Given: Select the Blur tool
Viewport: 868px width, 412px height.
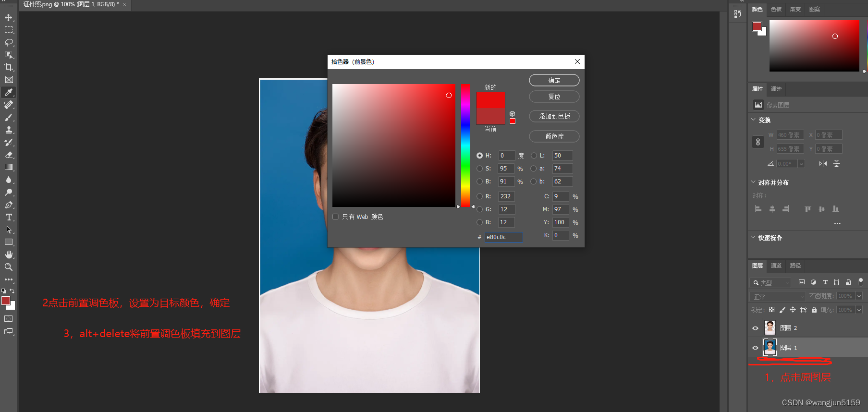Looking at the screenshot, I should 9,180.
